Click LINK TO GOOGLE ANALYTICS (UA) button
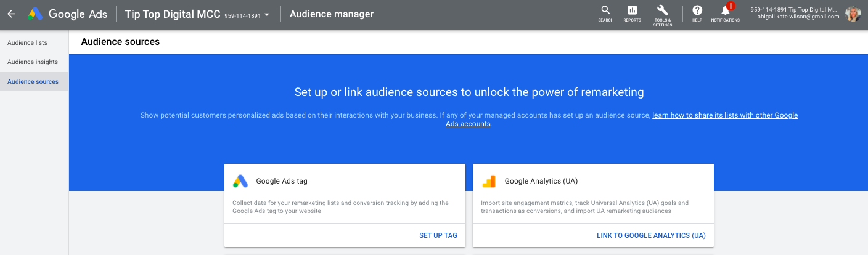The height and width of the screenshot is (255, 868). coord(651,235)
